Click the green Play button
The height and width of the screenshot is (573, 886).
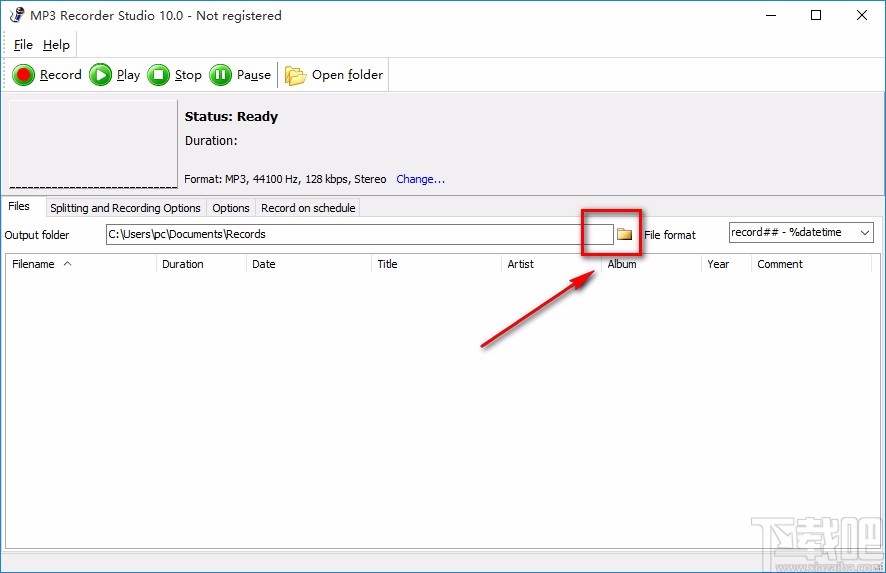click(x=115, y=75)
